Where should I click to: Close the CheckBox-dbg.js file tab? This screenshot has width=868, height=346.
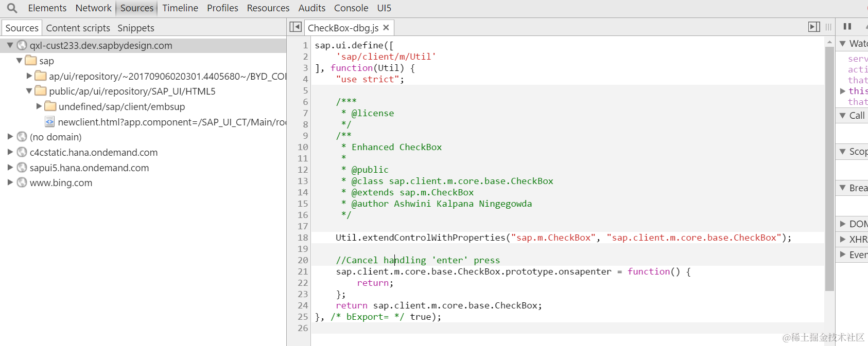386,28
